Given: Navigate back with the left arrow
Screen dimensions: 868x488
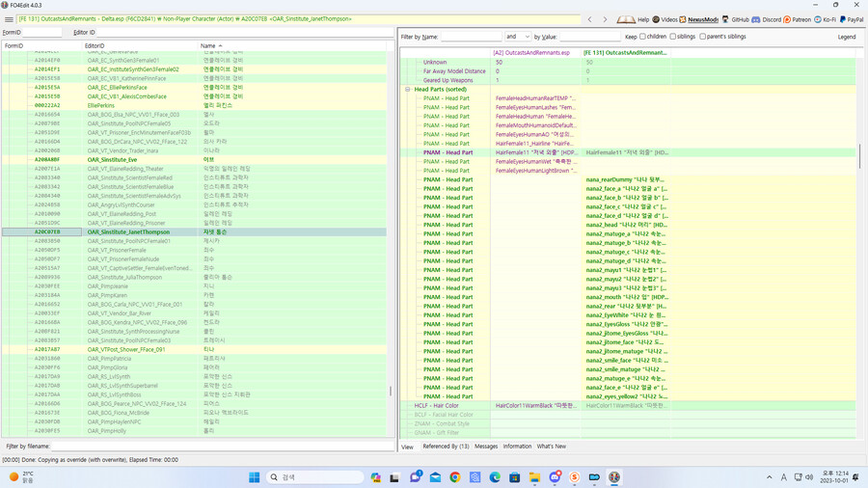Looking at the screenshot, I should 589,19.
